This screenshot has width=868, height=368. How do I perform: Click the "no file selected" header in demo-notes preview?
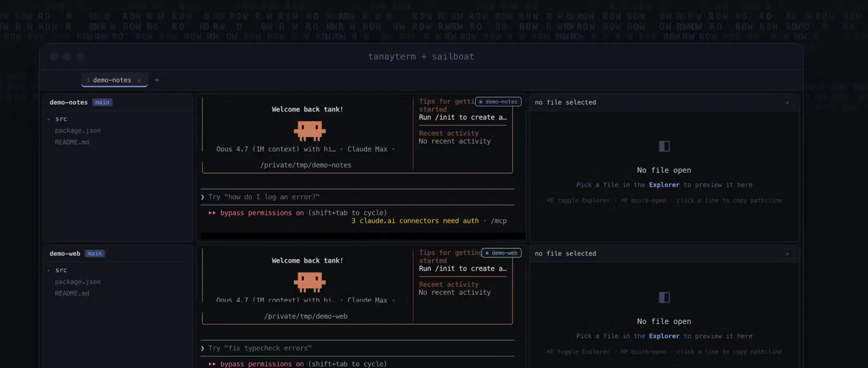[x=565, y=102]
